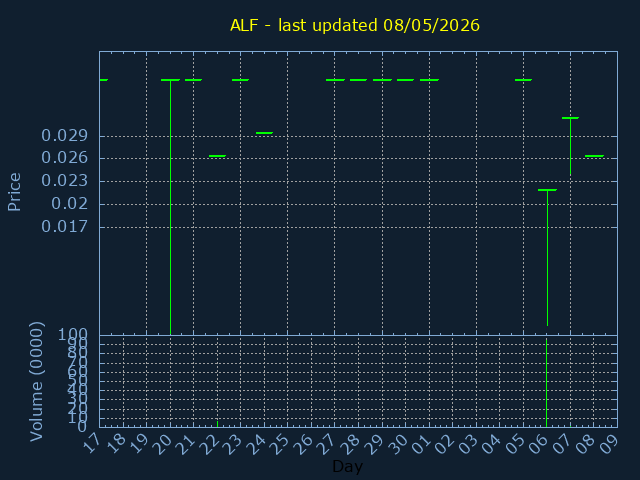Viewport: 640px width, 480px height.
Task: Click day label 19 on x-axis
Action: click(x=139, y=444)
